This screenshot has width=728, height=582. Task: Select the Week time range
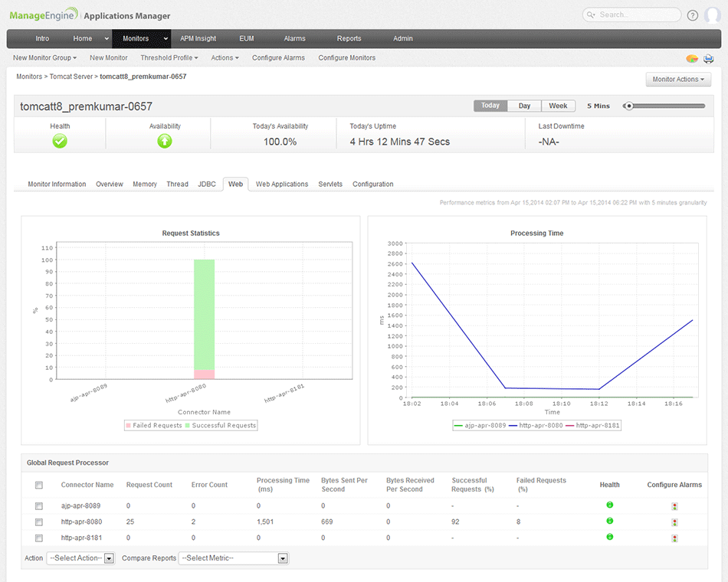[558, 106]
